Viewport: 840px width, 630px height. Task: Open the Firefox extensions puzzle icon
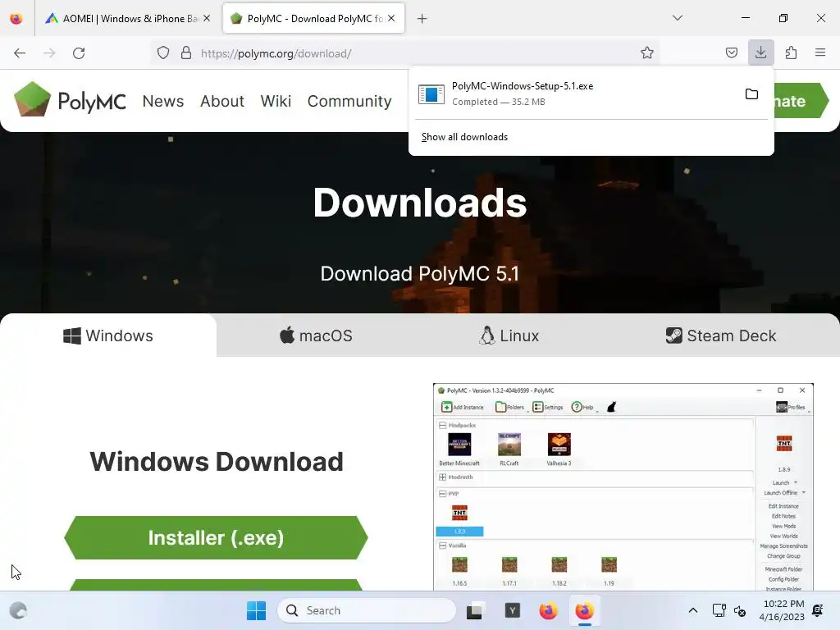tap(791, 52)
